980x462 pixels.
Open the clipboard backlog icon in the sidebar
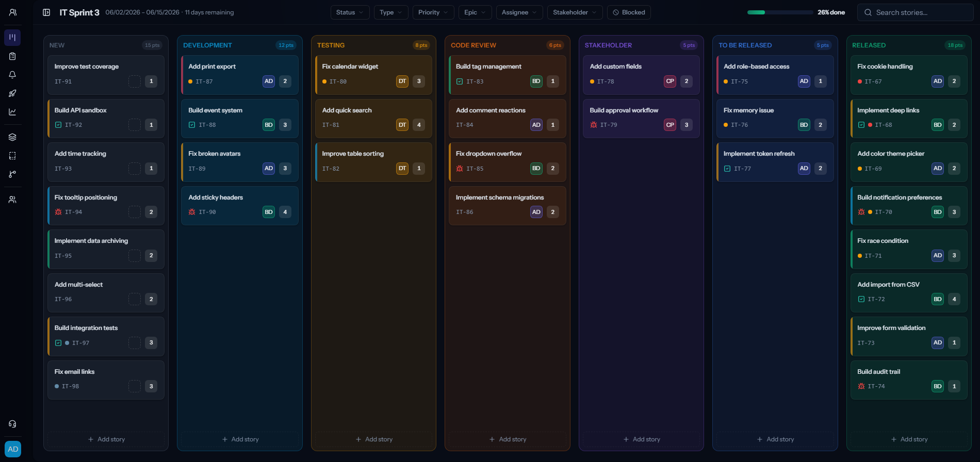click(12, 56)
